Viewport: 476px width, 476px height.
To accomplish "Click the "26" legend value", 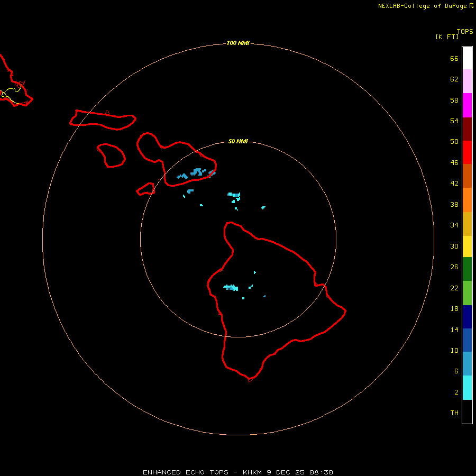I will click(x=454, y=267).
